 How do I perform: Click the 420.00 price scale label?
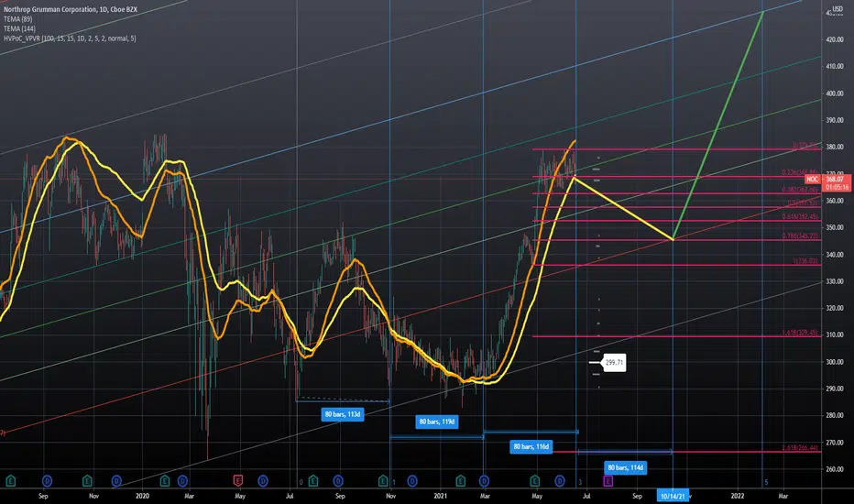[x=835, y=39]
